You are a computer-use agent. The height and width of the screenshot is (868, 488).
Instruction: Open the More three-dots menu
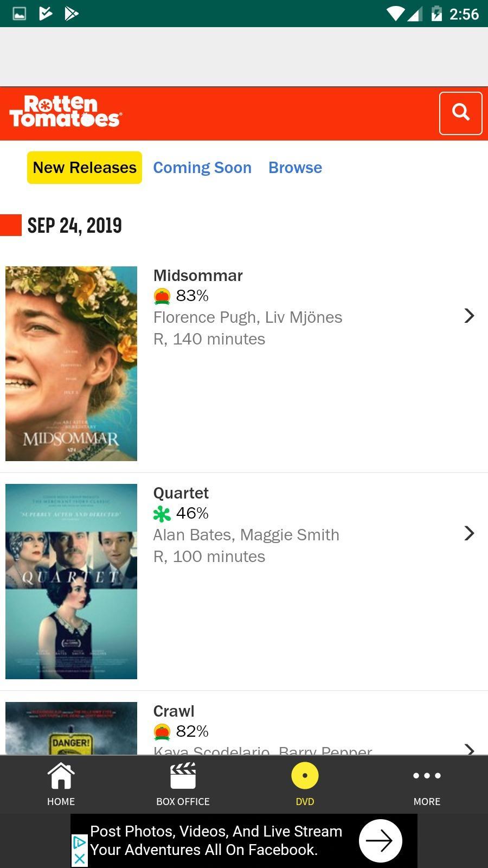[427, 776]
